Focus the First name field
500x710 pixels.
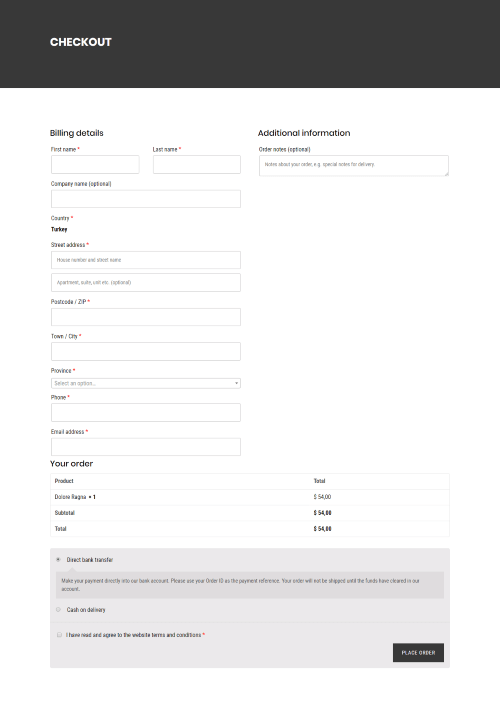[x=95, y=164]
